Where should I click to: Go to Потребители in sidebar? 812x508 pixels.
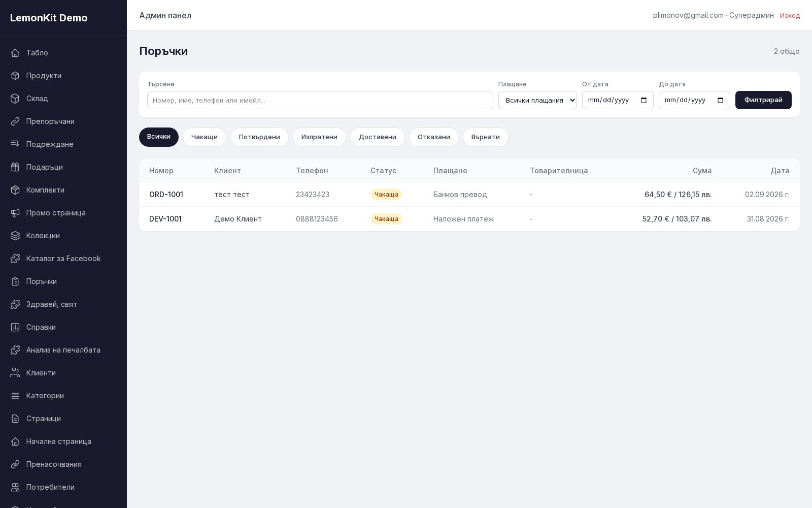point(63,487)
